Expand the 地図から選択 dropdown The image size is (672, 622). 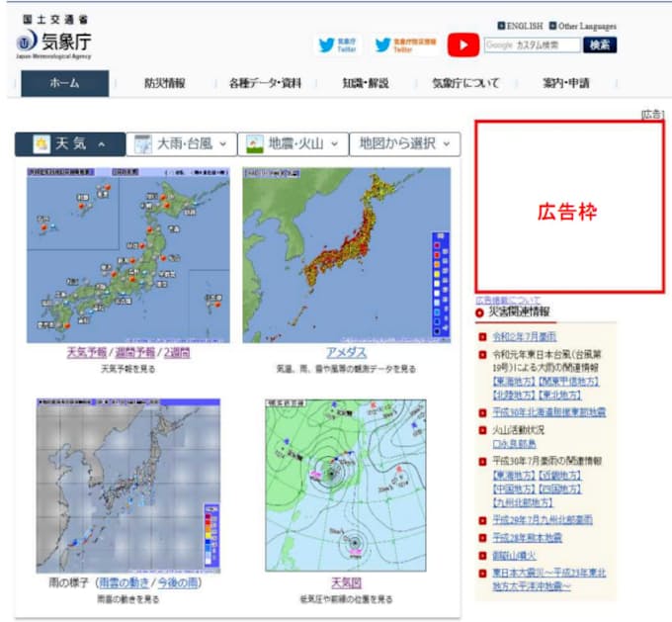pyautogui.click(x=405, y=144)
